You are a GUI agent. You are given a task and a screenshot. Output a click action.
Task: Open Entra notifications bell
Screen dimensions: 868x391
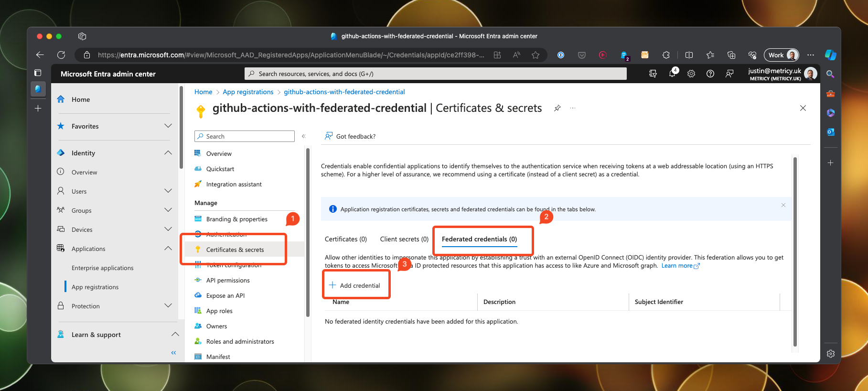pyautogui.click(x=673, y=74)
